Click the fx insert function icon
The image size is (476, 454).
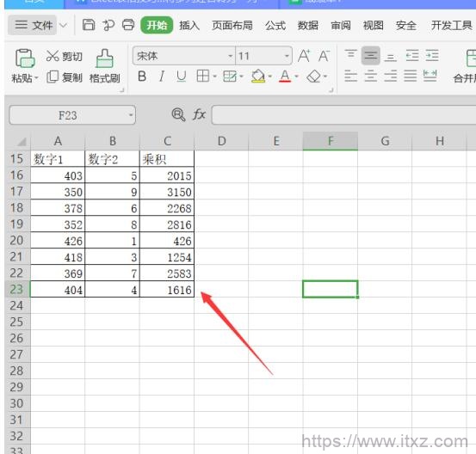199,114
